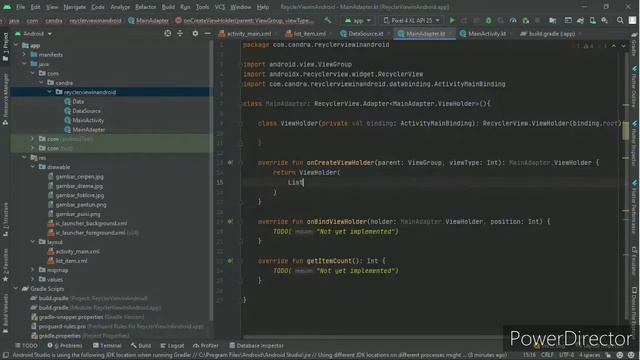Run the app with the green play button
The height and width of the screenshot is (360, 640).
tap(452, 20)
